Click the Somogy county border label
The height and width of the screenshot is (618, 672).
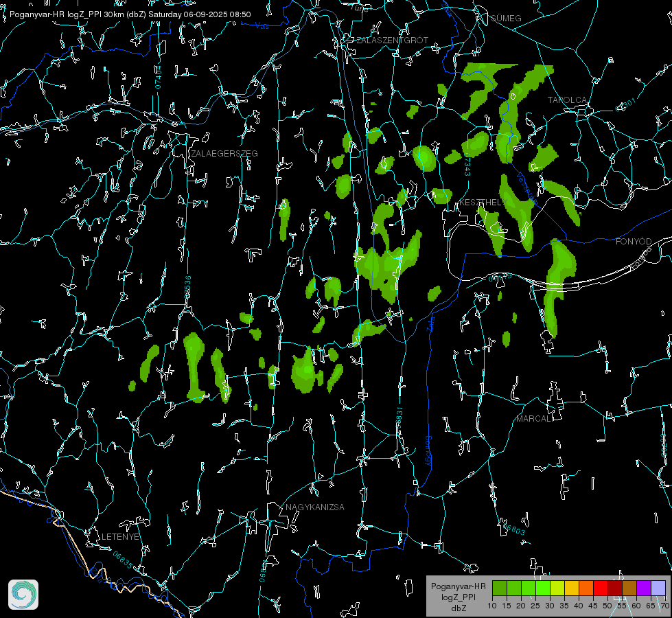(428, 451)
